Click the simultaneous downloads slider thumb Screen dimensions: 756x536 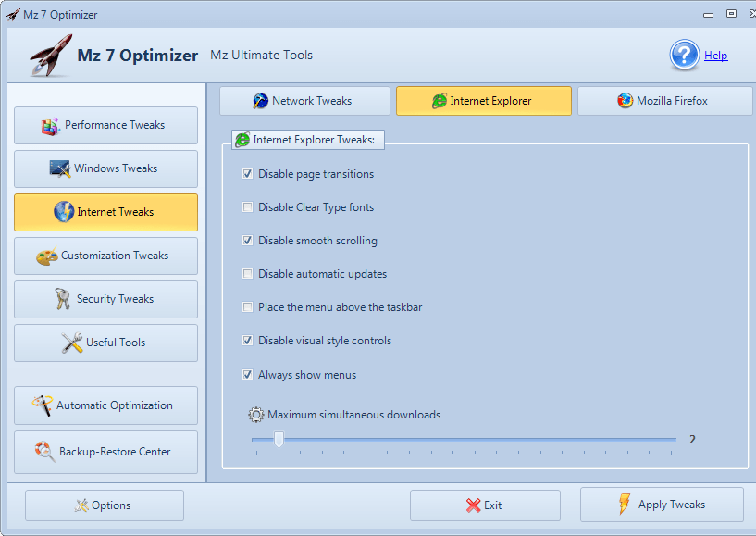coord(279,439)
